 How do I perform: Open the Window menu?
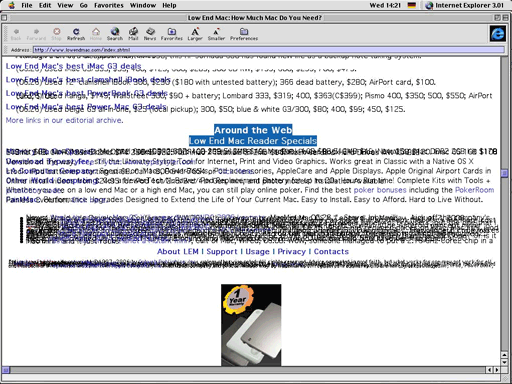[143, 5]
